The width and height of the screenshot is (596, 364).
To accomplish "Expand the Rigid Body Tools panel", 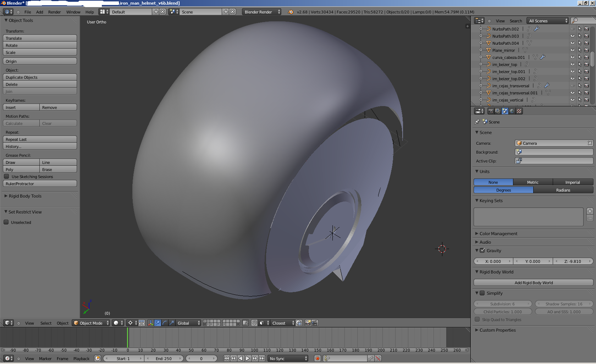I will pyautogui.click(x=25, y=196).
